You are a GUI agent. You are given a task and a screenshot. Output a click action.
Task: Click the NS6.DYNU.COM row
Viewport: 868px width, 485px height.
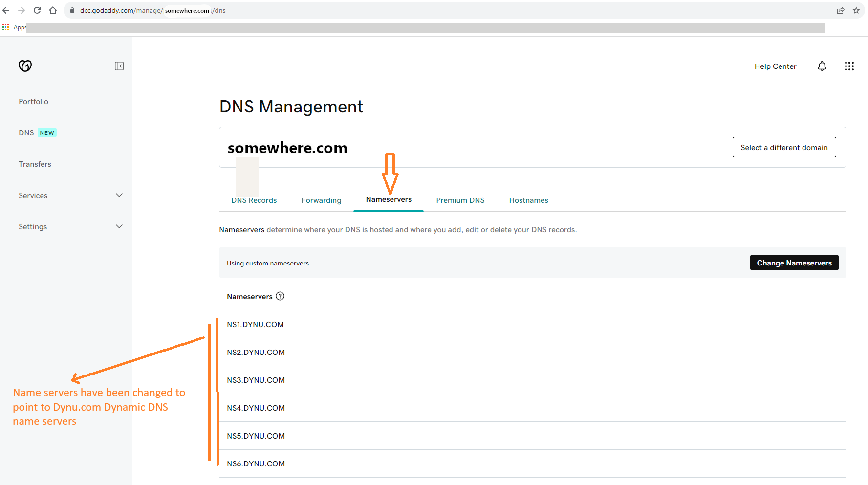533,463
